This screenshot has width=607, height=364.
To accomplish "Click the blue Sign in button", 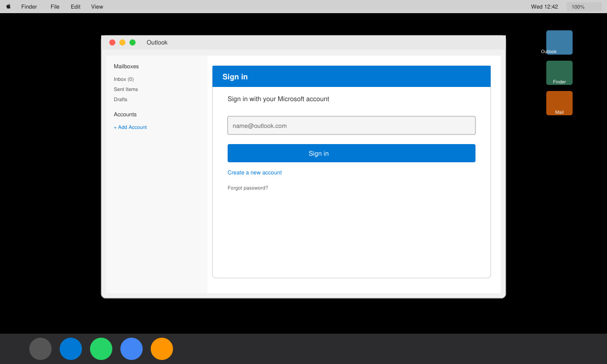I will point(352,153).
